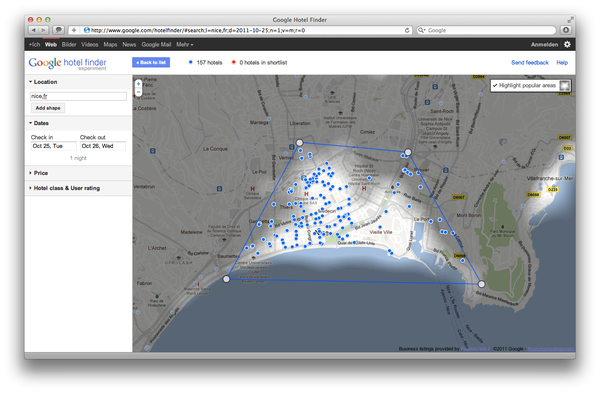
Task: Open the Help link
Action: tap(562, 62)
